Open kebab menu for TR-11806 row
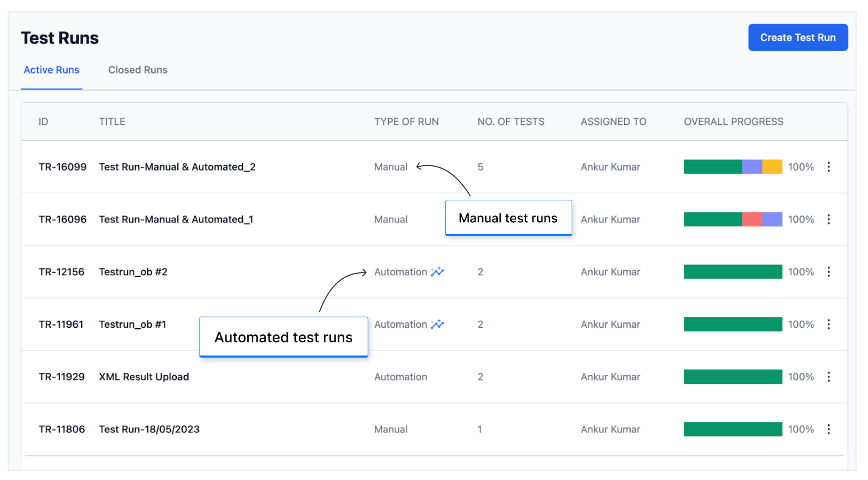The image size is (868, 480). pos(828,429)
